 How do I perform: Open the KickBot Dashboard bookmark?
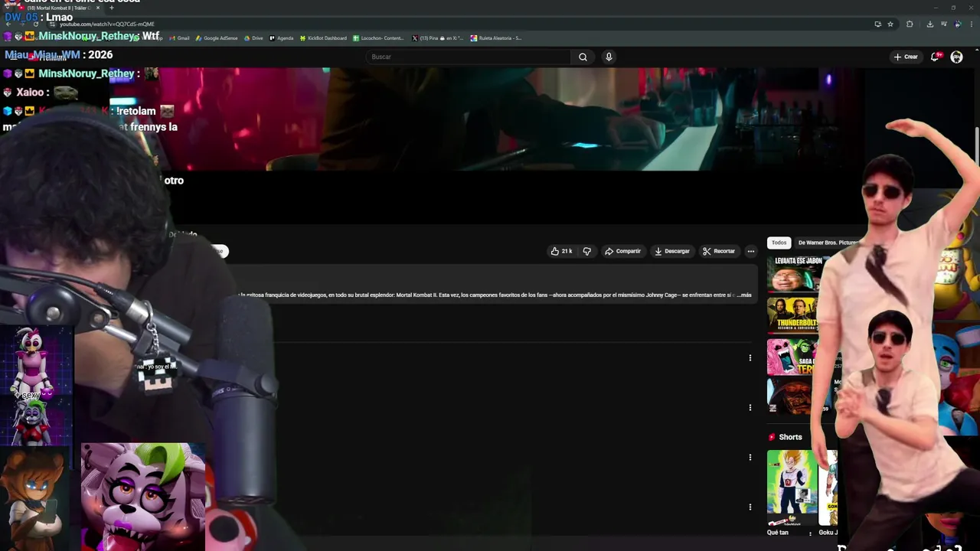[324, 38]
